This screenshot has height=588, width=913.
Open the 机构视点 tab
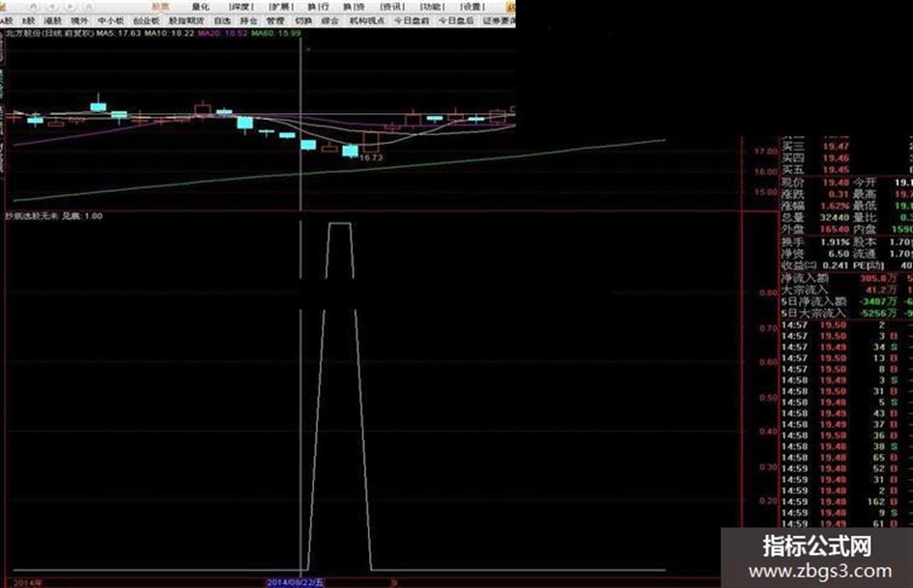click(x=367, y=20)
